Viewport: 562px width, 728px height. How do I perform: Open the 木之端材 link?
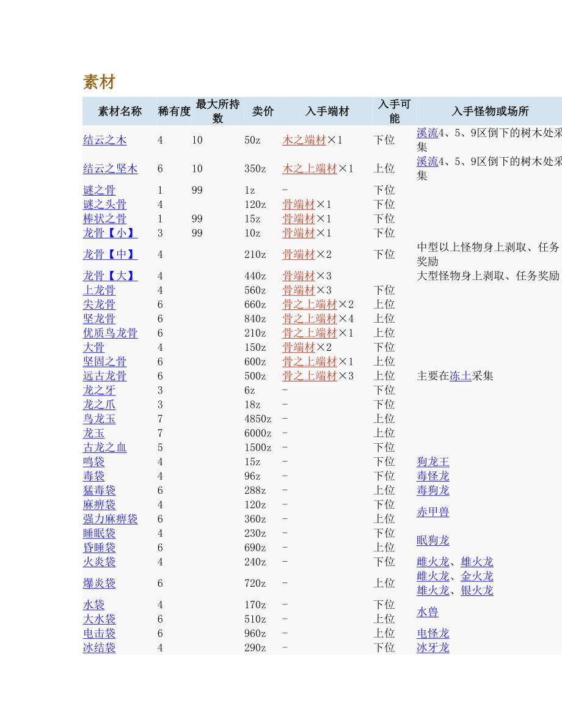[304, 140]
